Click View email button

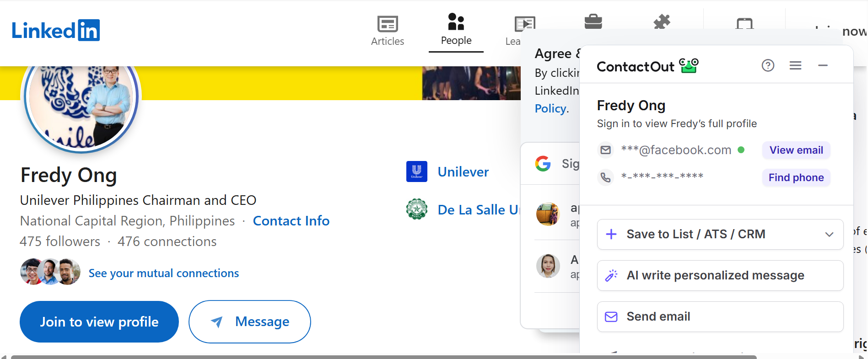click(x=796, y=150)
